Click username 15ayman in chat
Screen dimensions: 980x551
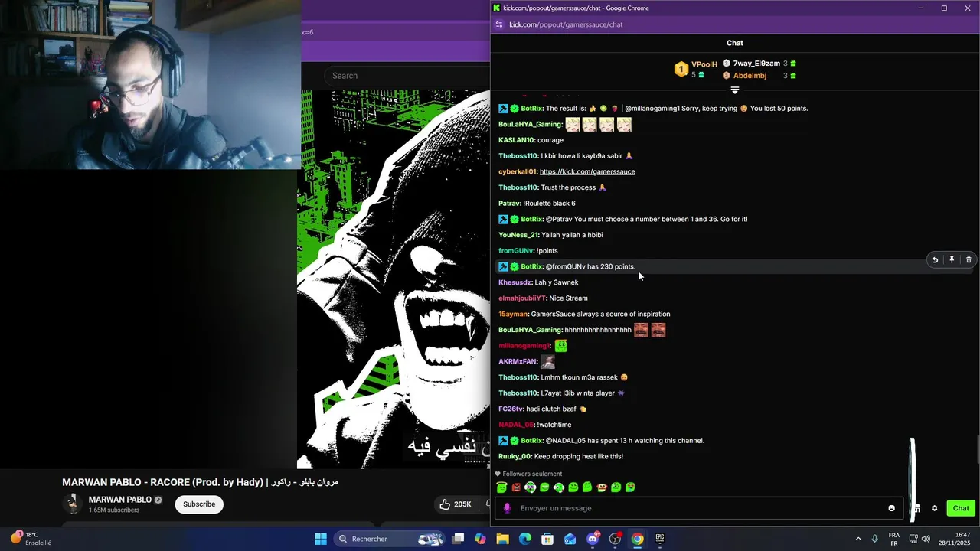513,314
